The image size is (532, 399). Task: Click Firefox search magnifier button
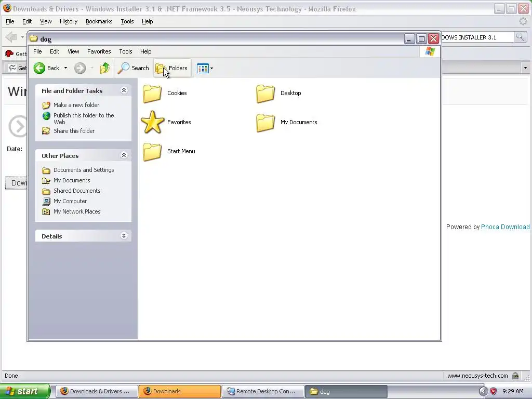[520, 37]
